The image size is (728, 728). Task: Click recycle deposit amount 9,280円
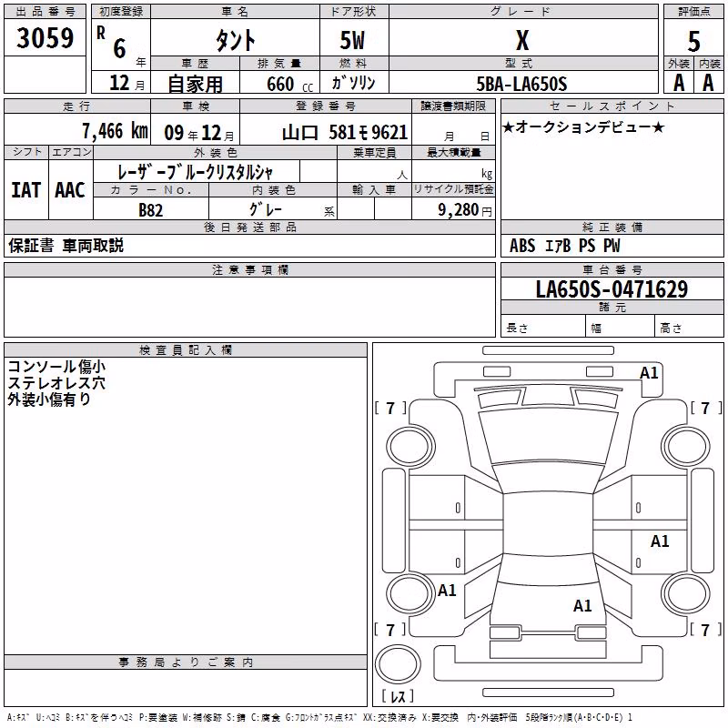[465, 210]
